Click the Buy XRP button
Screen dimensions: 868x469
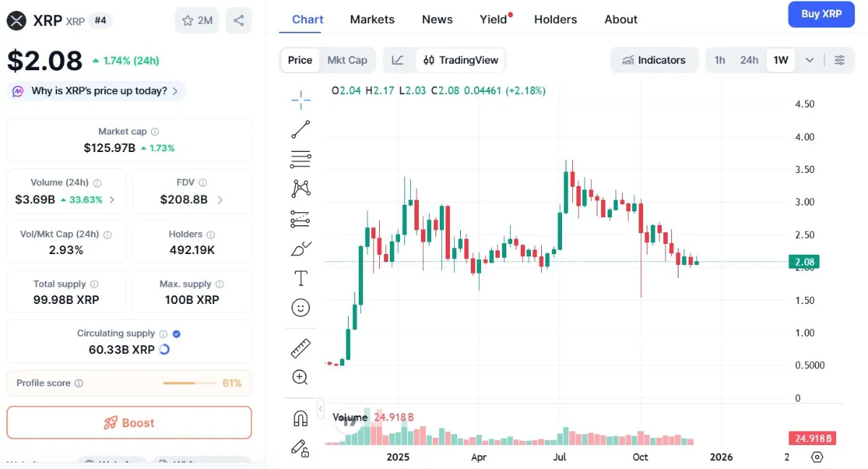coord(822,14)
